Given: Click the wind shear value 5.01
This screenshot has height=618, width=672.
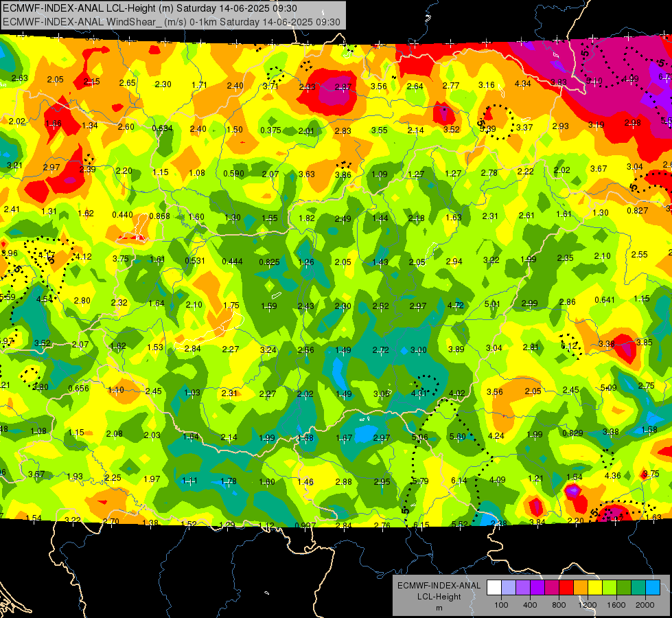Looking at the screenshot, I should tap(492, 304).
